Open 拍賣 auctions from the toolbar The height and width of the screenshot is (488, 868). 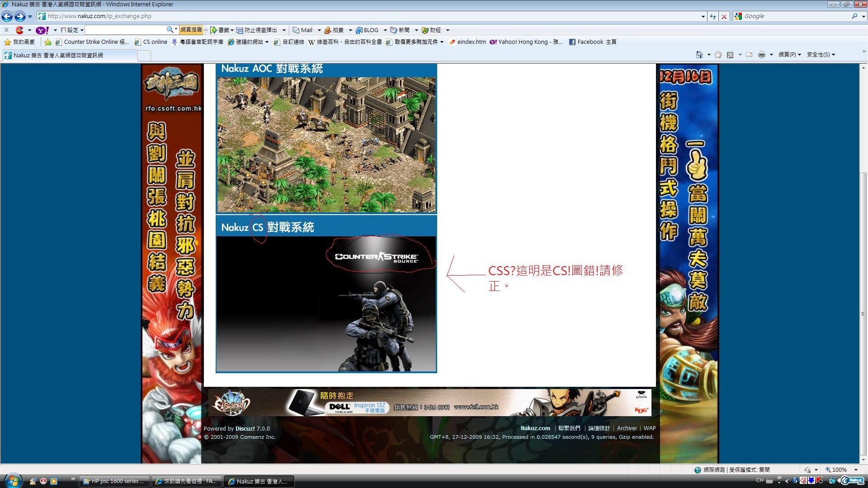[334, 30]
